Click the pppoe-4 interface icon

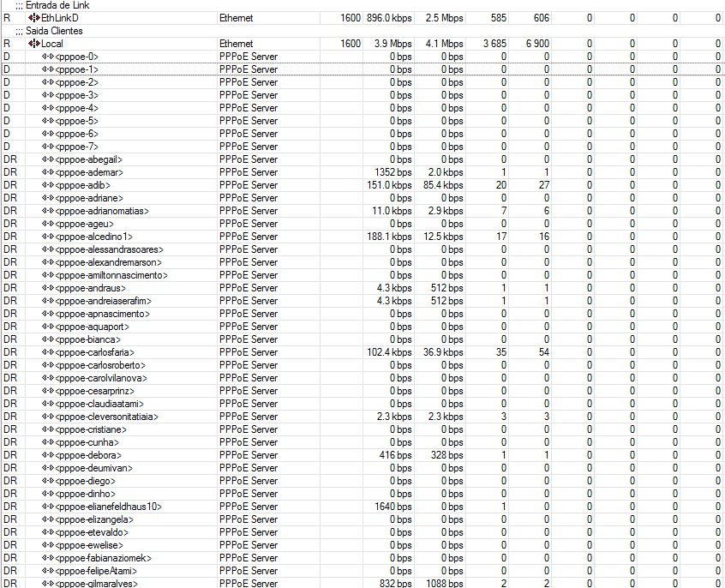48,108
